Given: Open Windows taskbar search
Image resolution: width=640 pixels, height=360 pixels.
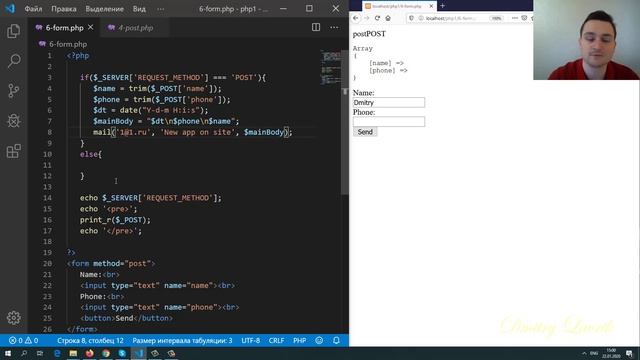Looking at the screenshot, I should click(x=24, y=353).
